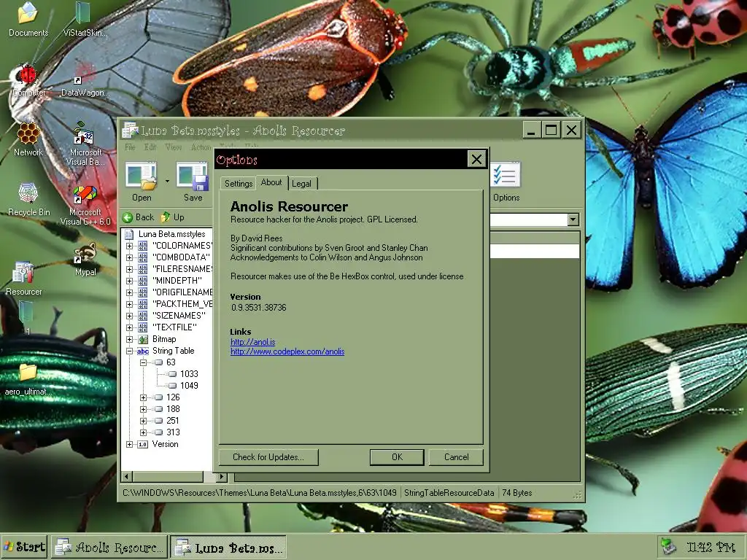Open the Edit menu in Resourcer
The image size is (747, 560).
(150, 147)
